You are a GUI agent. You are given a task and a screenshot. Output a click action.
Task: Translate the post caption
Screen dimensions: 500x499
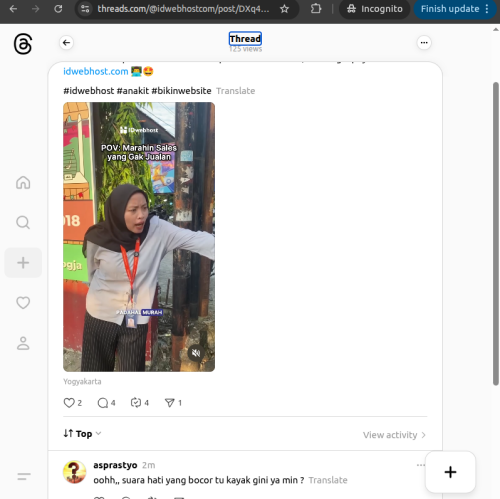click(235, 91)
